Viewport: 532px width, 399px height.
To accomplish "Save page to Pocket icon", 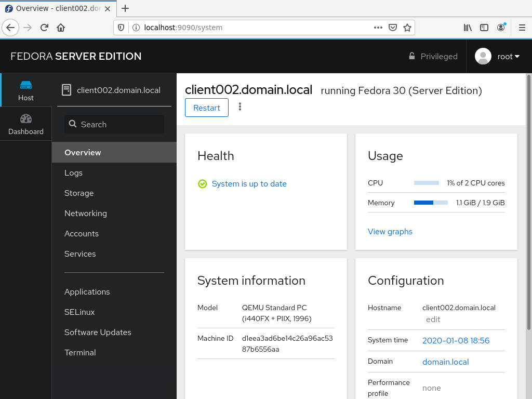I will click(x=393, y=28).
